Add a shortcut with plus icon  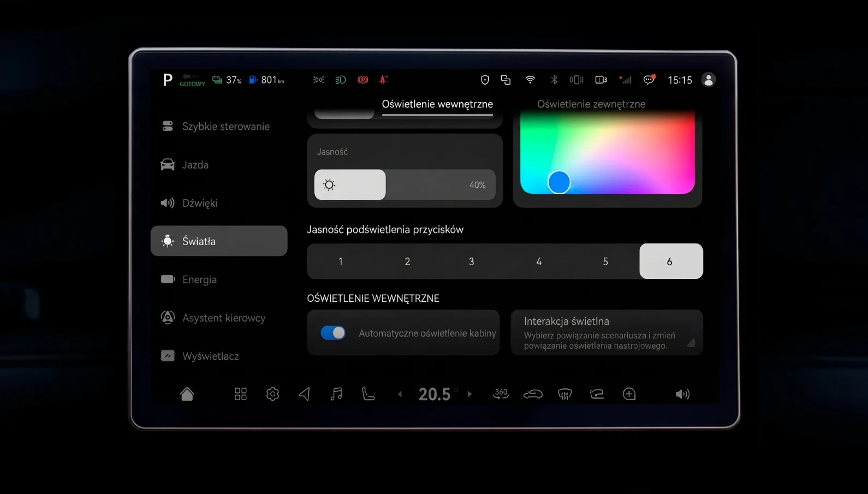[x=629, y=394]
